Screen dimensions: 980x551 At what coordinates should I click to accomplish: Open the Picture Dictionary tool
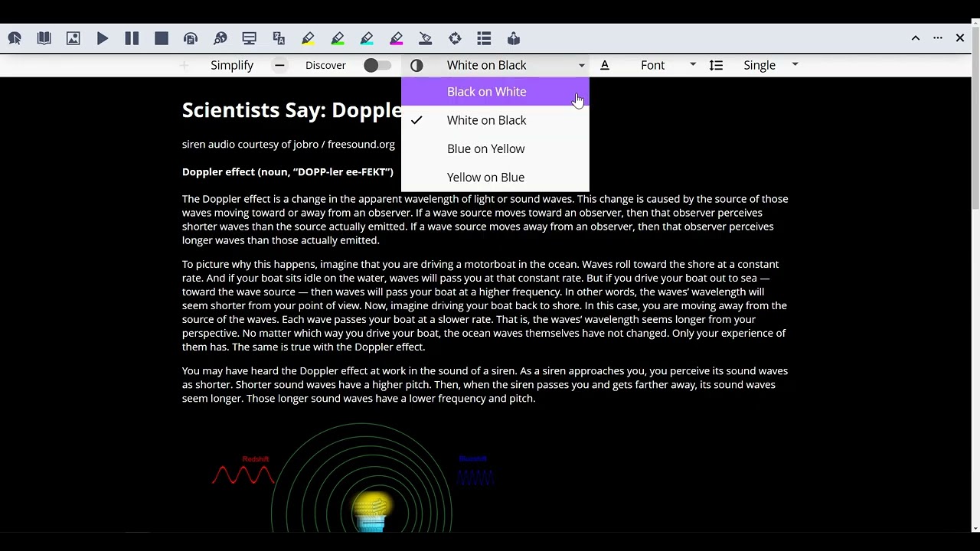tap(73, 38)
